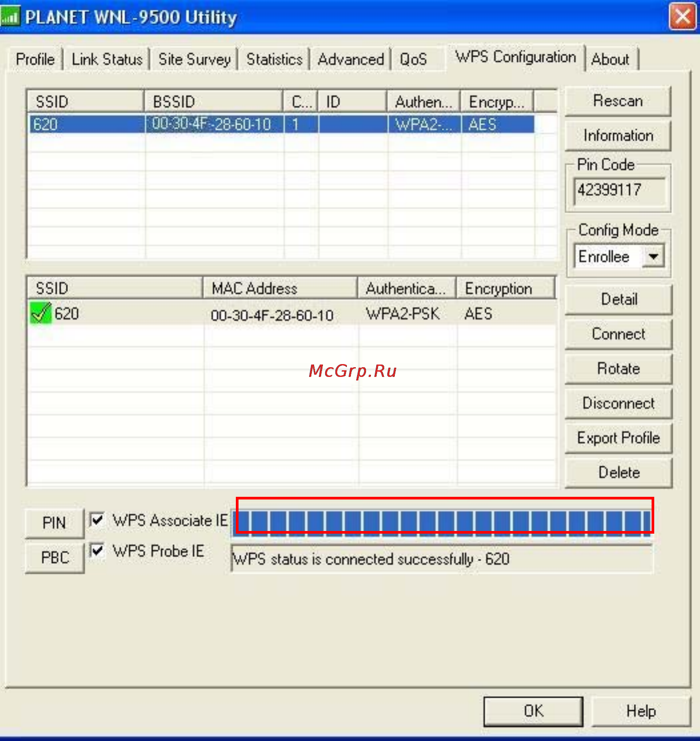Toggle the WPS Associate IE checkbox
The width and height of the screenshot is (700, 741).
(97, 519)
